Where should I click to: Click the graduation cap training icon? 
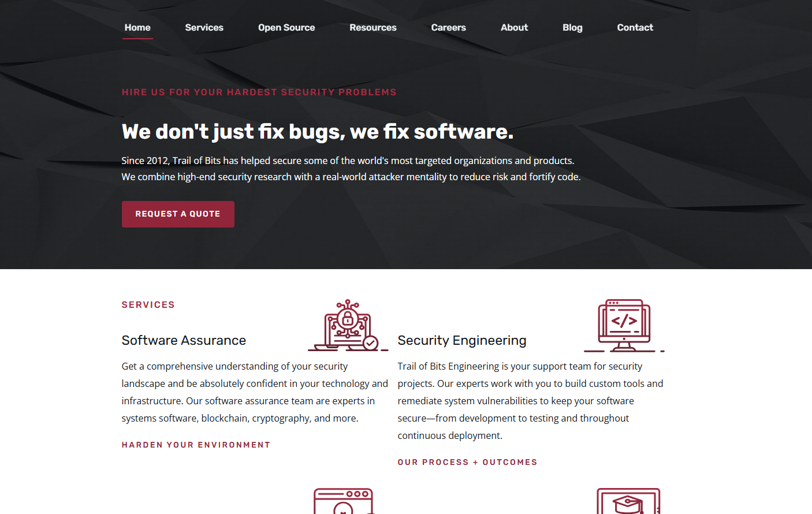pos(629,501)
